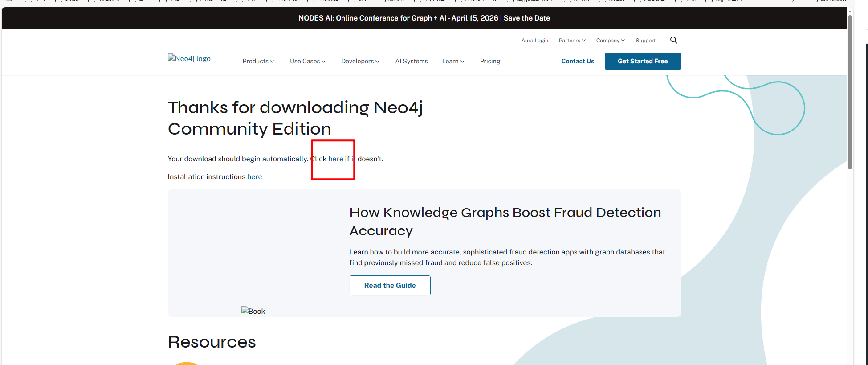The image size is (868, 365).
Task: Click Contact Us
Action: 578,61
